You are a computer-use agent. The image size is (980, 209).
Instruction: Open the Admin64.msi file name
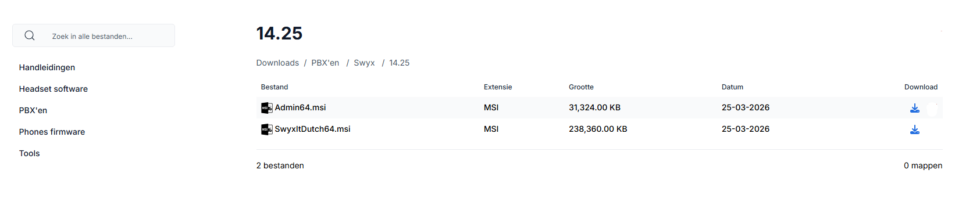point(300,107)
